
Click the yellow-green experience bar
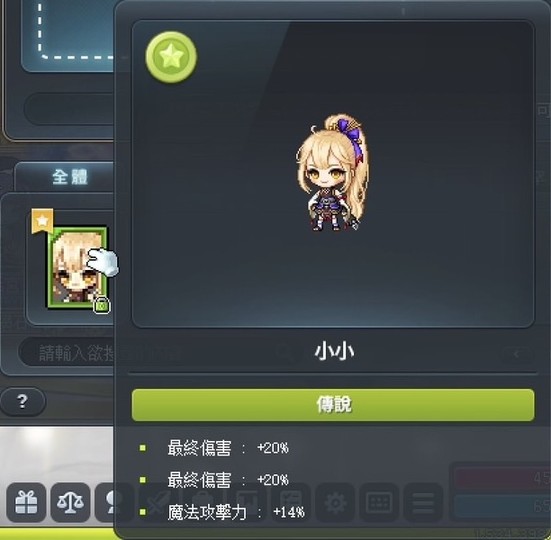point(58,534)
